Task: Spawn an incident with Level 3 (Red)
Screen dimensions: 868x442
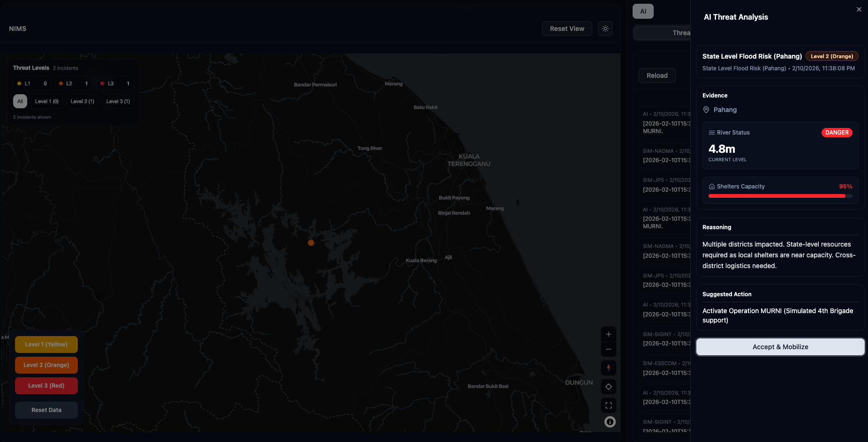Action: click(46, 385)
